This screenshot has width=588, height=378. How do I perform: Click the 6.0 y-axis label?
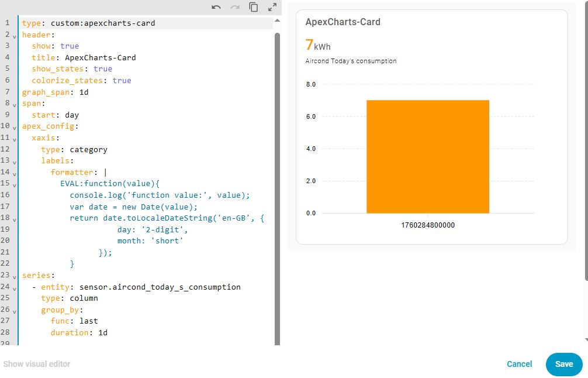[x=311, y=117]
